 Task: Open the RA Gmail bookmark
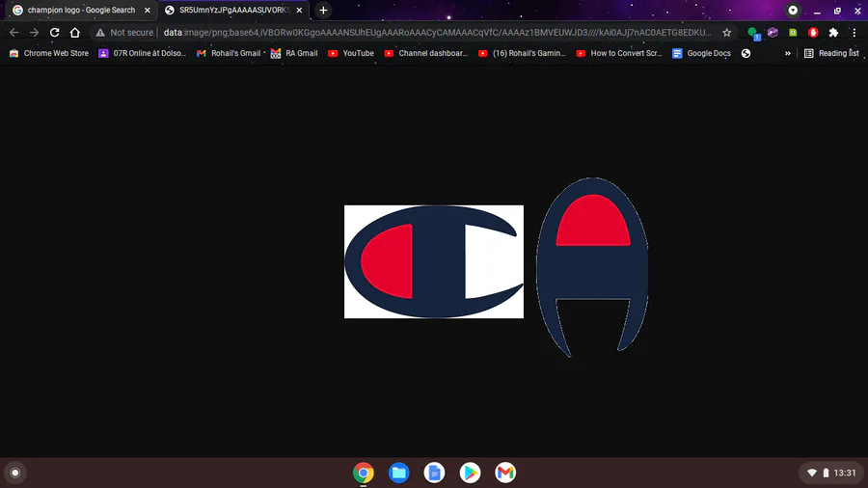(x=294, y=54)
